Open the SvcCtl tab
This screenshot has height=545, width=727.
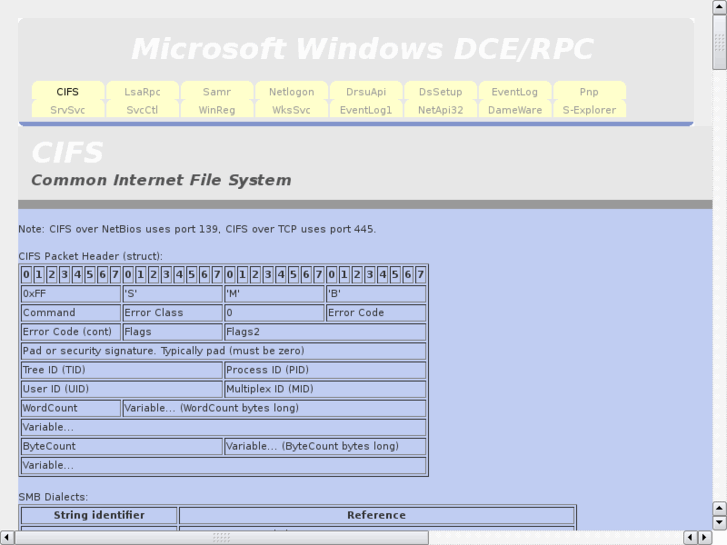[142, 110]
